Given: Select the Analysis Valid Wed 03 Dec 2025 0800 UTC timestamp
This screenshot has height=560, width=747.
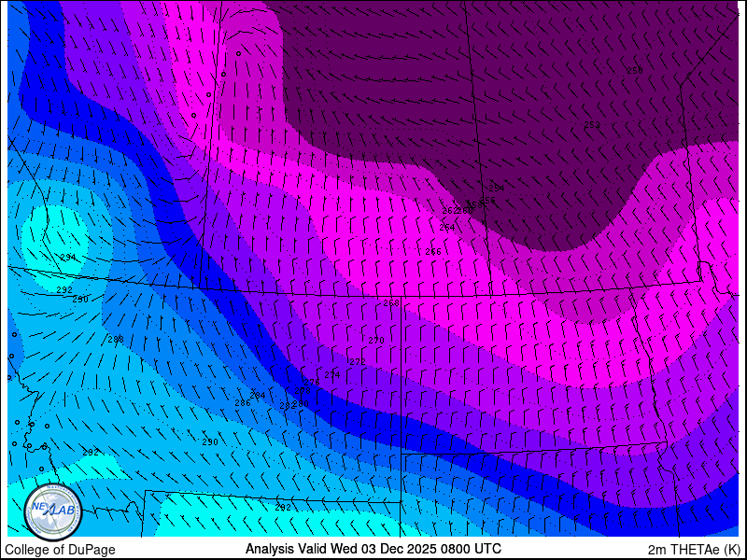Looking at the screenshot, I should pos(373,549).
